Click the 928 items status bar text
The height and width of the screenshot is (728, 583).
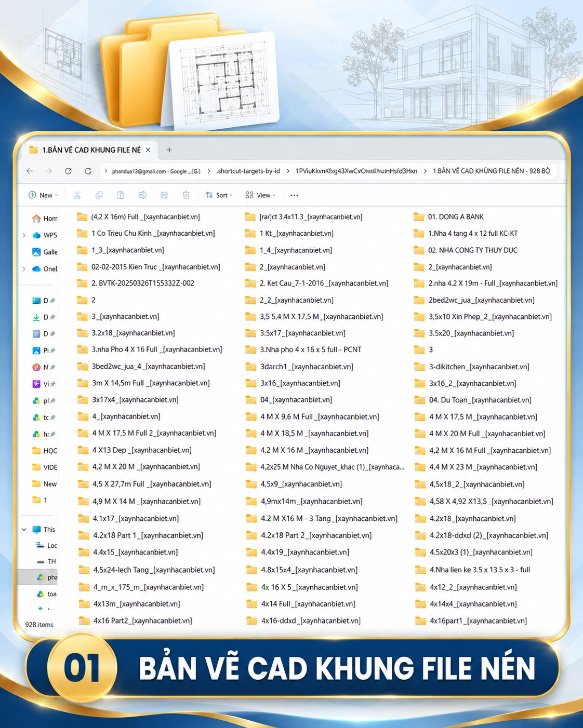tap(39, 625)
